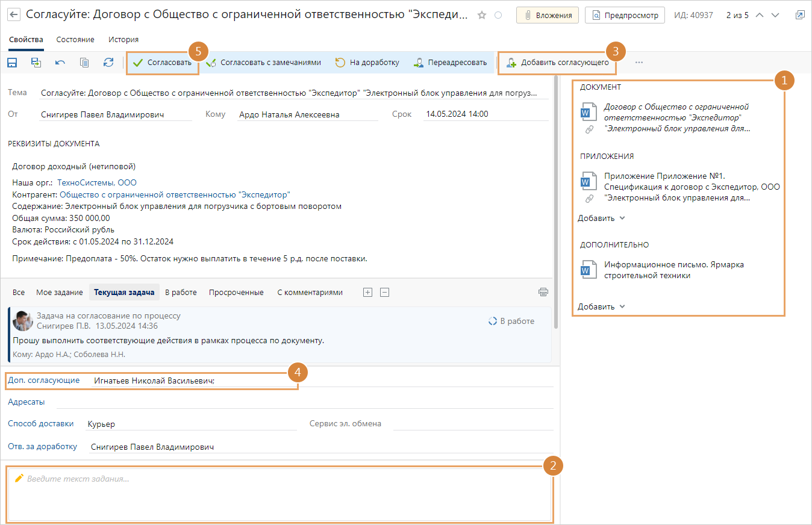Open the Добавить dropdown under Приложения
Screen dimensions: 812x525
[601, 218]
